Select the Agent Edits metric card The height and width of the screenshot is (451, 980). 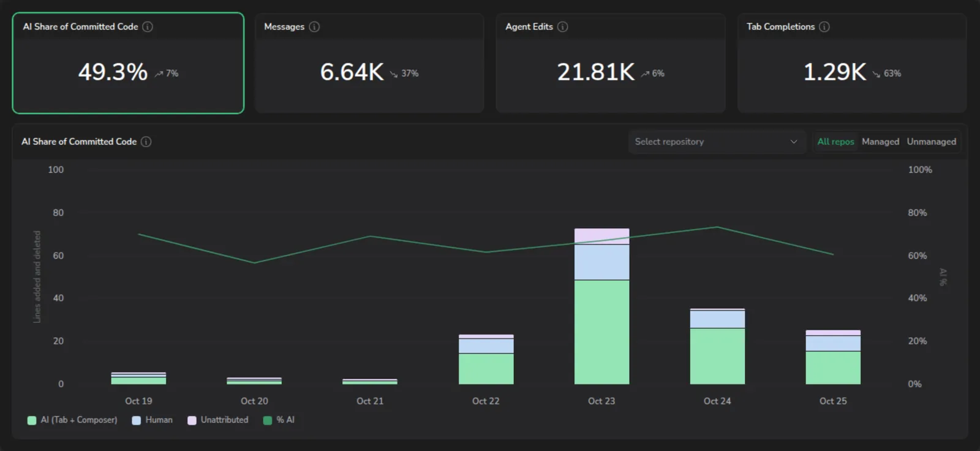pyautogui.click(x=611, y=63)
